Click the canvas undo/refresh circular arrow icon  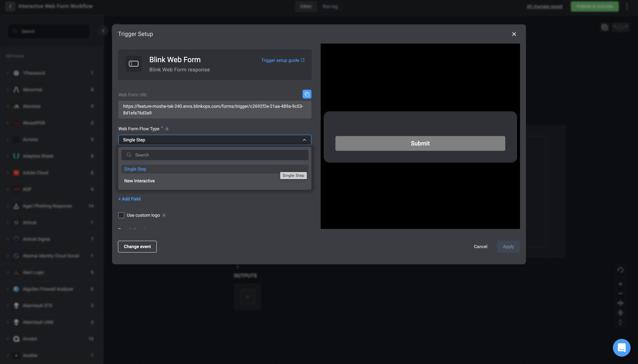(x=620, y=270)
